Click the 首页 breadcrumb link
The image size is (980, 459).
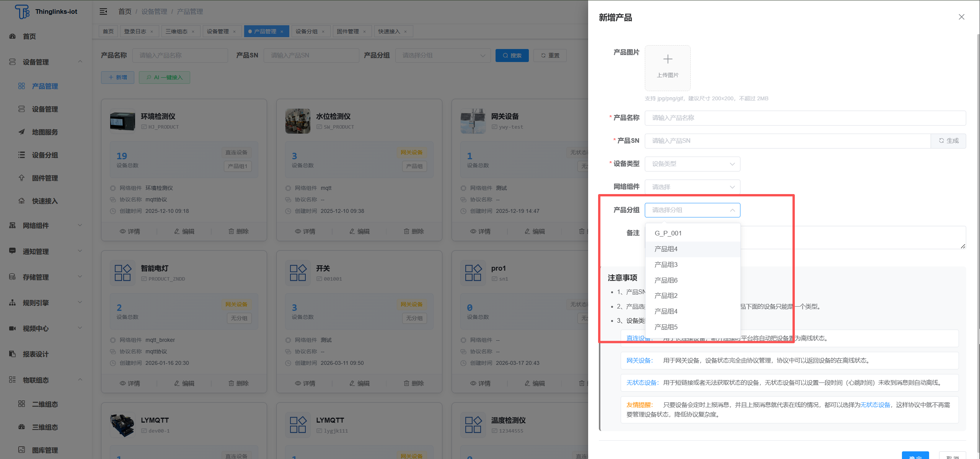[125, 11]
